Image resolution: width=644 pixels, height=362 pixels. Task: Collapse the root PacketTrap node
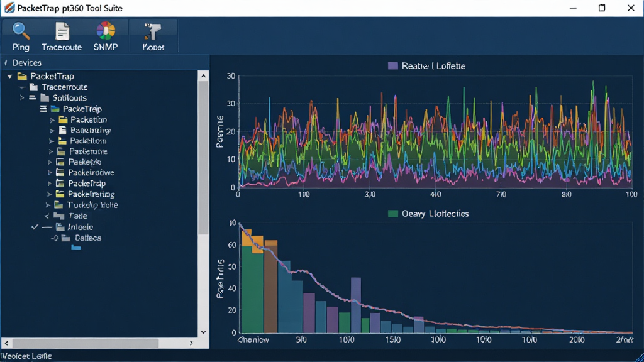pyautogui.click(x=10, y=76)
